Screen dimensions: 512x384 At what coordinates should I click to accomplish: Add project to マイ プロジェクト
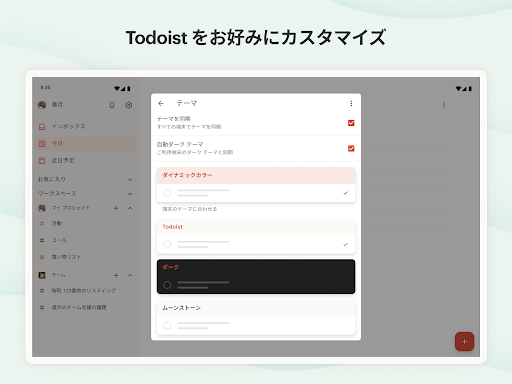(x=116, y=208)
